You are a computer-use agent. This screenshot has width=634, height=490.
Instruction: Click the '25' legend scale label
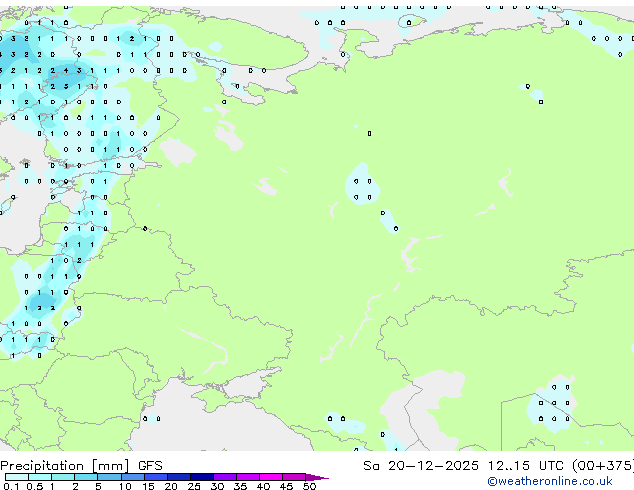(194, 486)
